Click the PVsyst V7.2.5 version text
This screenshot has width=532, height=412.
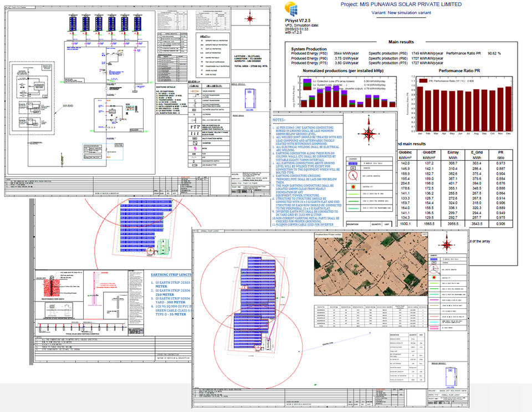[298, 21]
